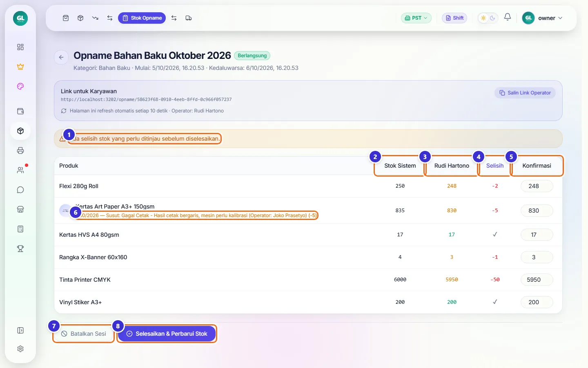Open the people icon with red dot

tap(20, 170)
